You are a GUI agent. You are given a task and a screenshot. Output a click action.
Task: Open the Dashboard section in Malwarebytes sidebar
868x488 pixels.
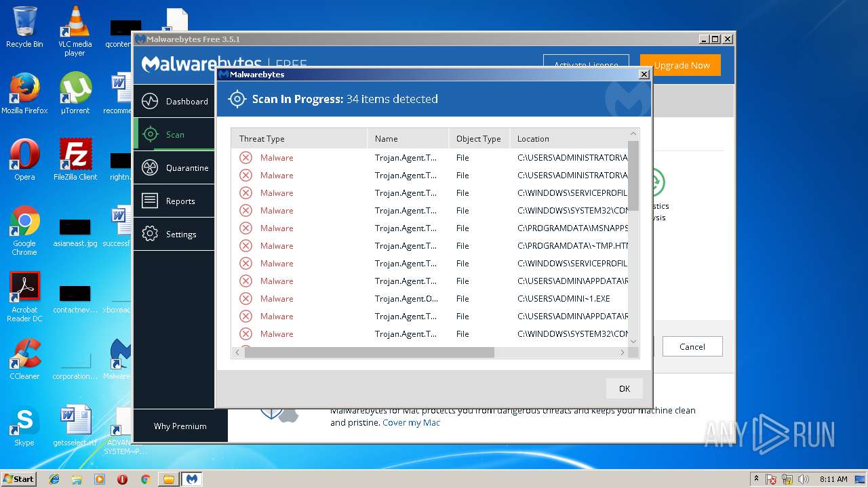(174, 102)
